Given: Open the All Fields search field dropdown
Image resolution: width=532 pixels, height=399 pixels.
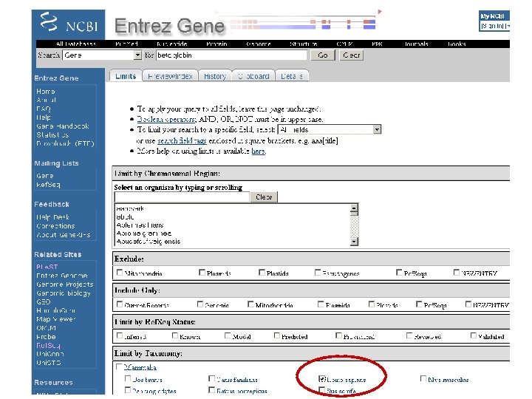Looking at the screenshot, I should [x=330, y=129].
